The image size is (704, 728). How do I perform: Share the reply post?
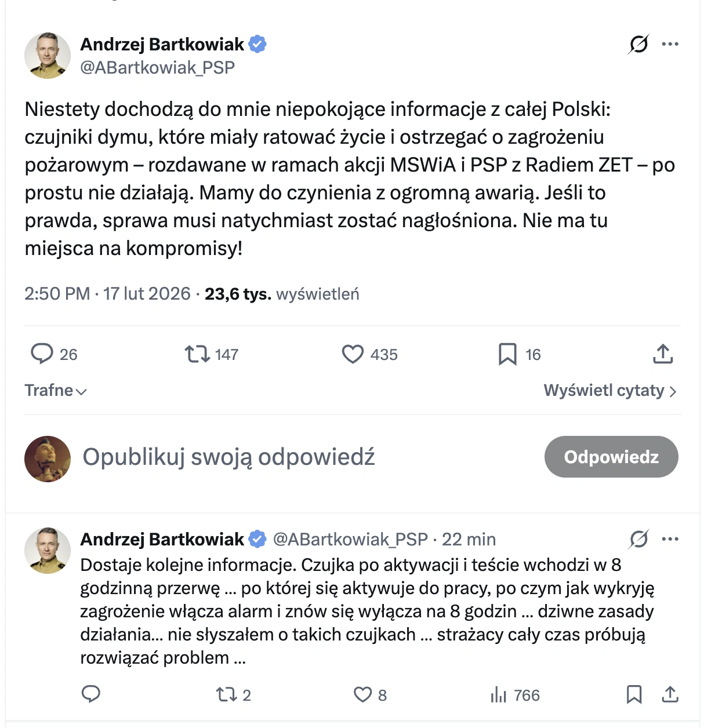click(670, 694)
